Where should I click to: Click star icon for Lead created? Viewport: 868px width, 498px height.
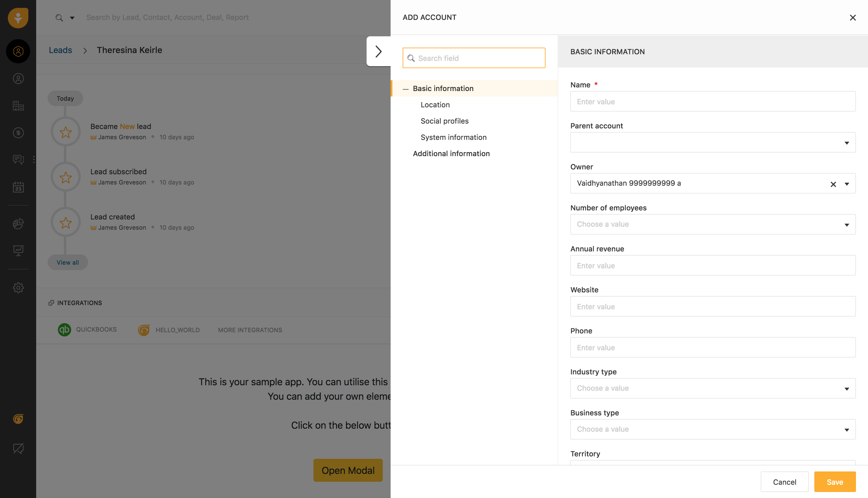coord(66,222)
